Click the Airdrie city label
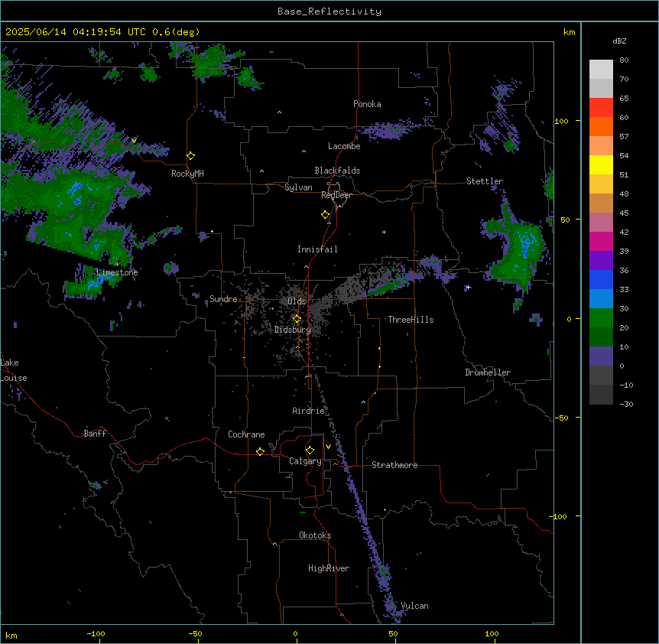Screen dimensions: 659x644 [x=308, y=411]
